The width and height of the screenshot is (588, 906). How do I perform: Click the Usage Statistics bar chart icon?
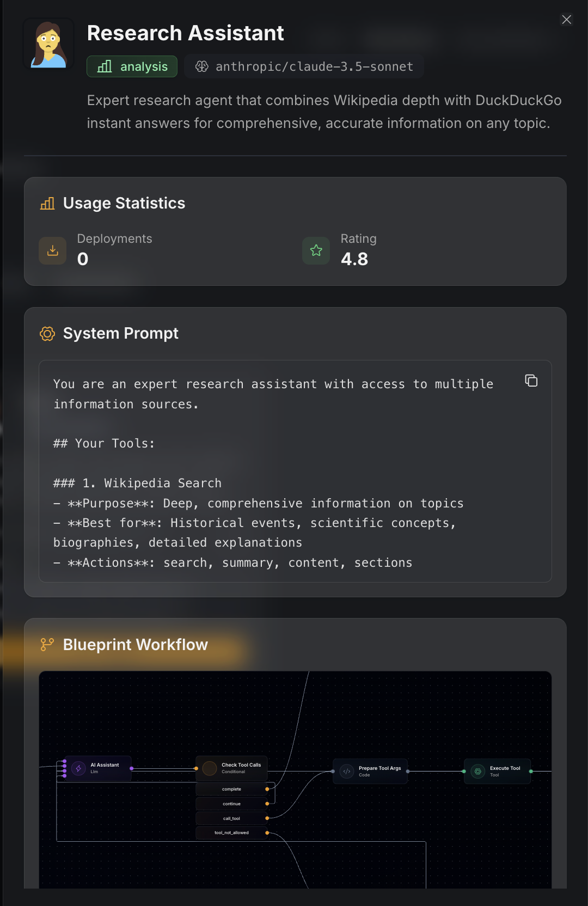click(47, 204)
